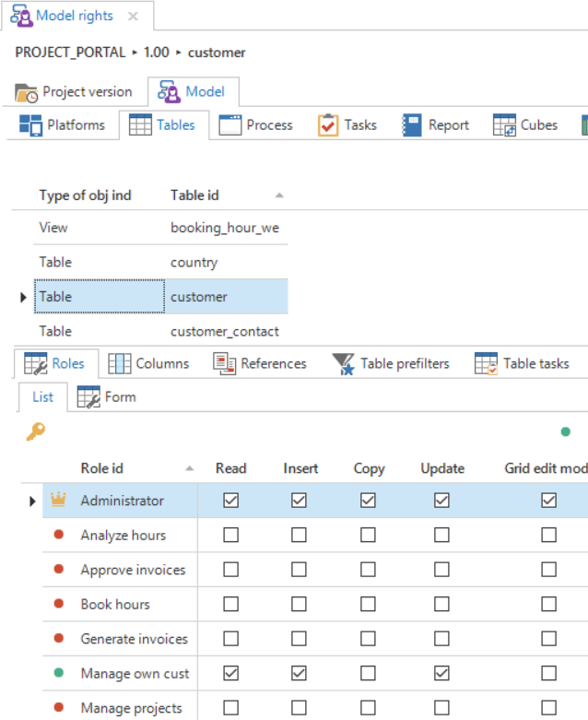Enable Copy for Manage own cust role

click(x=368, y=674)
